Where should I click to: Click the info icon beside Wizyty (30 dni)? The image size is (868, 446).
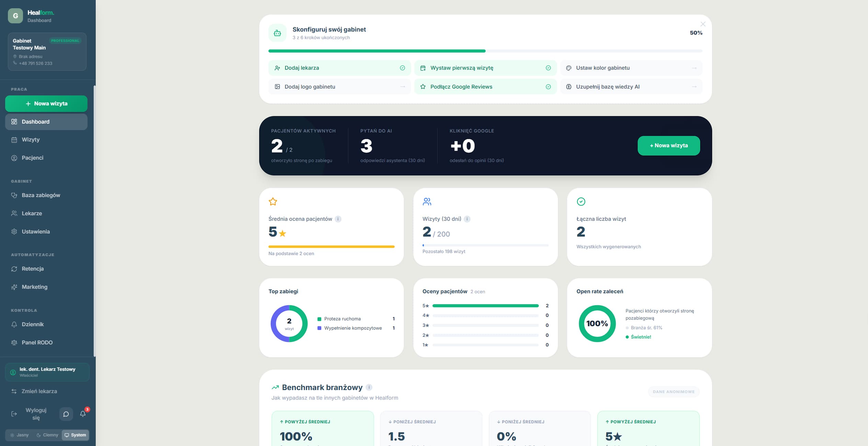[x=467, y=219]
